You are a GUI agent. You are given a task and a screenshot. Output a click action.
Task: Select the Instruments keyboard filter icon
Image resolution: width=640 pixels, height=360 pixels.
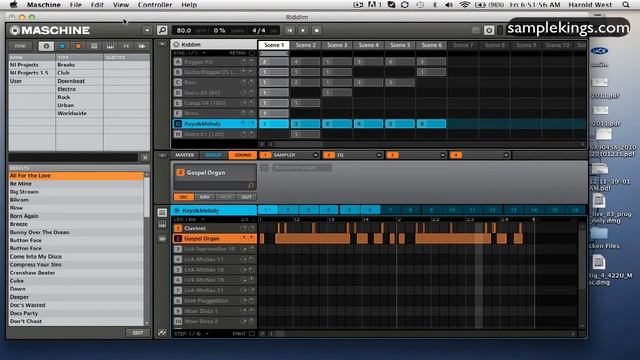(x=110, y=46)
